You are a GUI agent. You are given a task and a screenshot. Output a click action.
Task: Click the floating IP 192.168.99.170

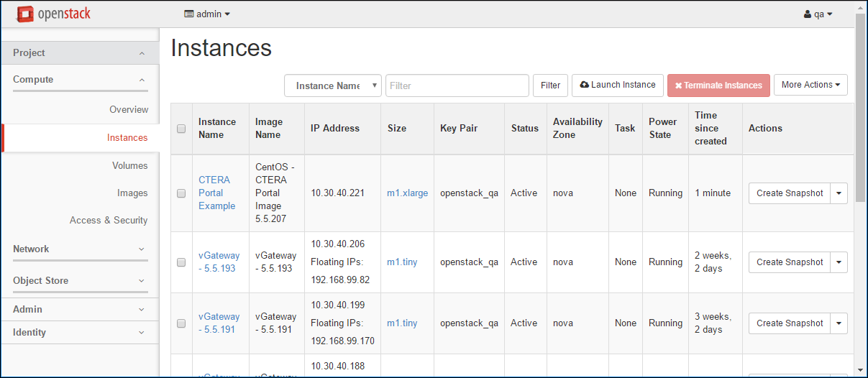[x=342, y=341]
